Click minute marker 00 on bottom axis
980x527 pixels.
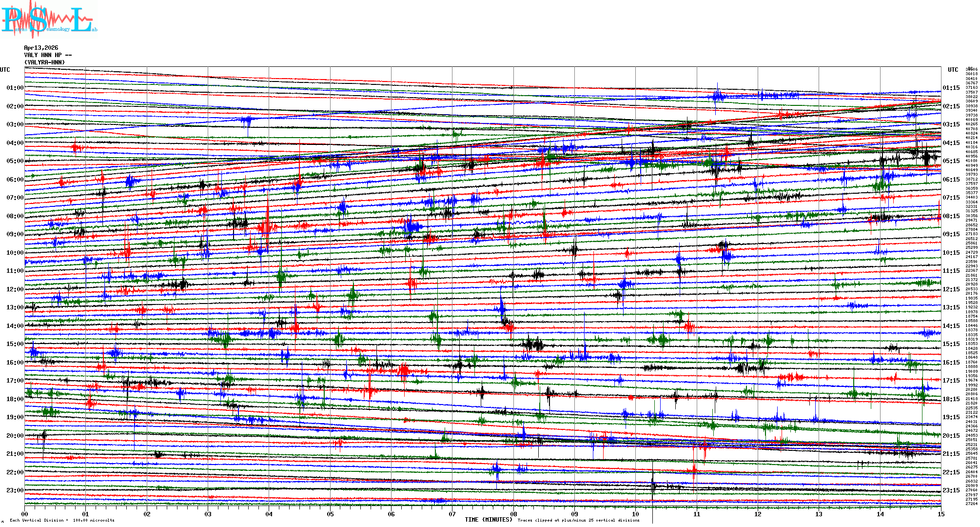coord(25,514)
